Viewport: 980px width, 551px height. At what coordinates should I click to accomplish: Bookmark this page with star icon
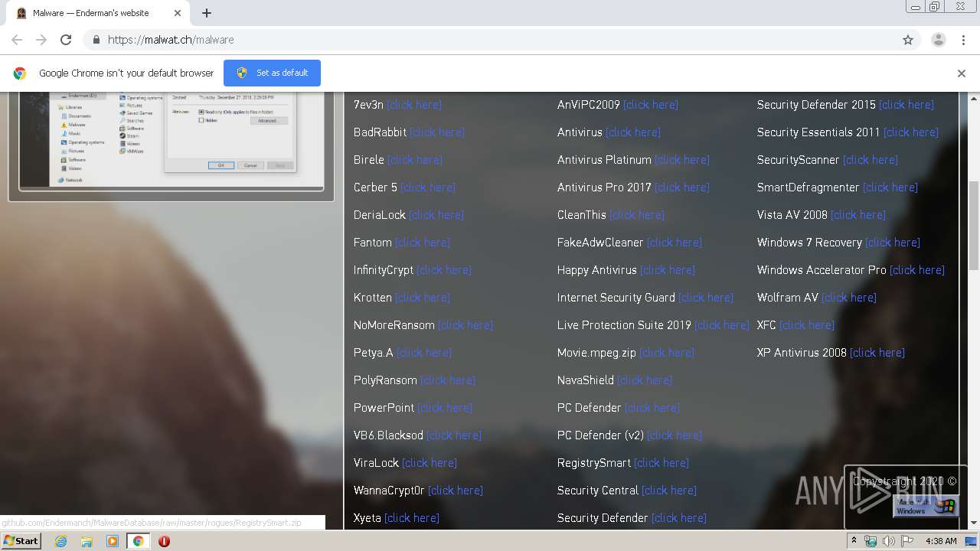[908, 40]
